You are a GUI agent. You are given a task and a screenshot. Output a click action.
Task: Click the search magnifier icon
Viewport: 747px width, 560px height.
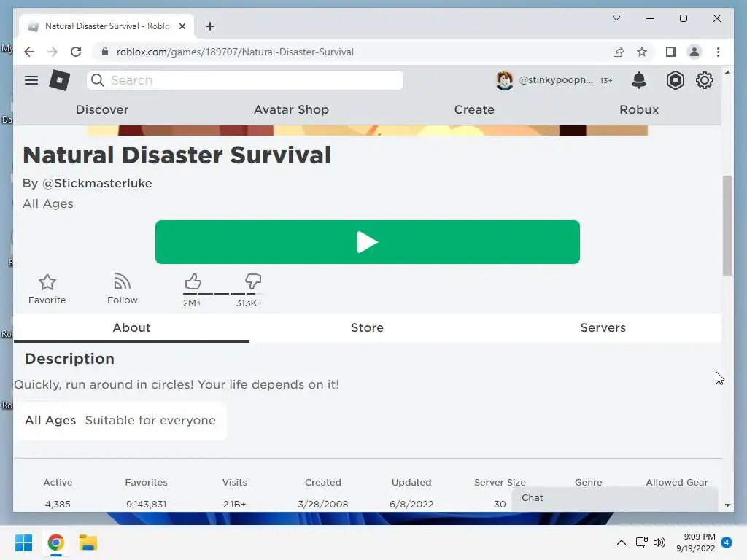point(98,80)
